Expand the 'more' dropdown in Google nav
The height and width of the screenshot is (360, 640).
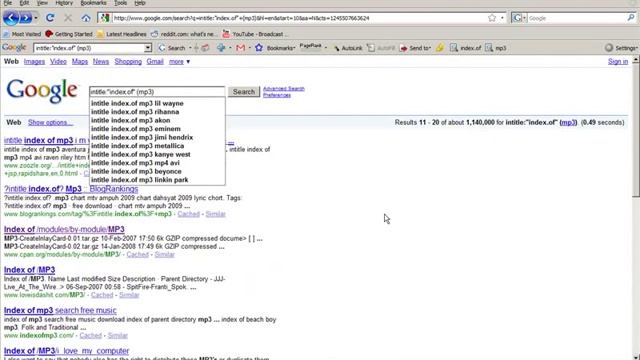pos(180,62)
